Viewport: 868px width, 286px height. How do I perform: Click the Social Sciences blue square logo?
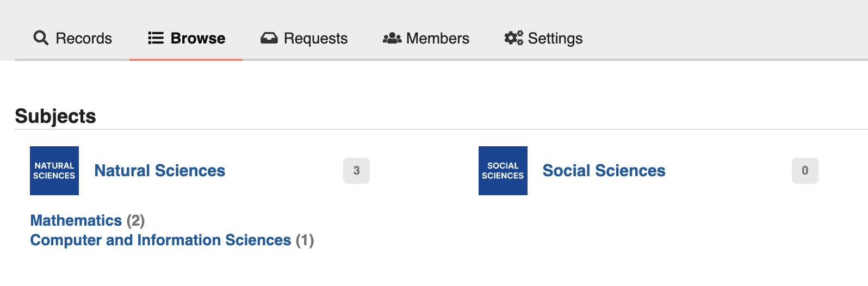(503, 171)
